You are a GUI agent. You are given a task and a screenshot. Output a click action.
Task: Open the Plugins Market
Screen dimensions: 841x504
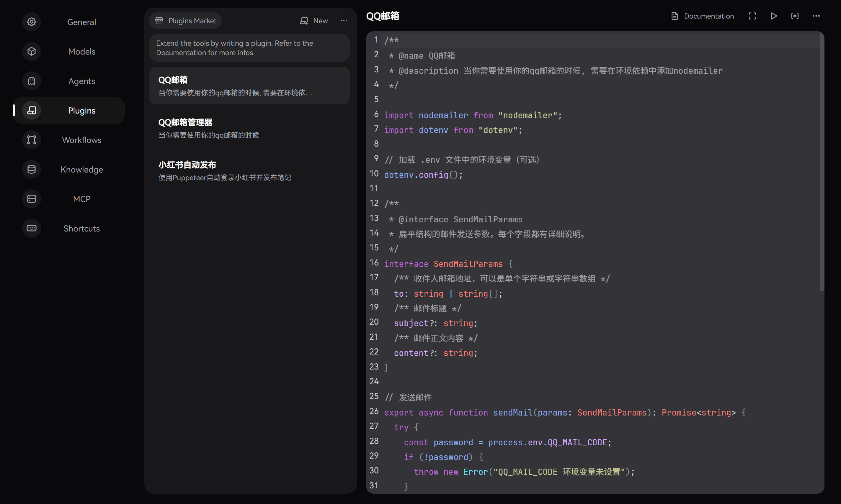coord(186,21)
